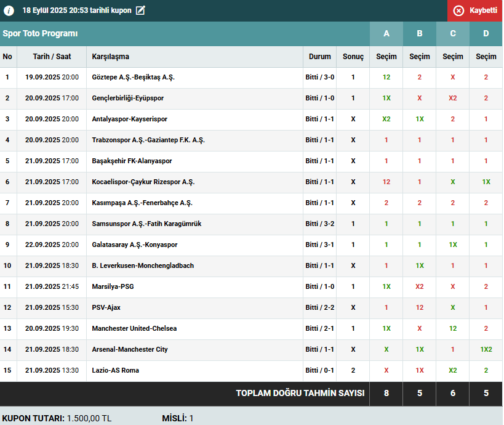Click the Karşılaşma column header
Image resolution: width=504 pixels, height=425 pixels.
click(x=111, y=57)
